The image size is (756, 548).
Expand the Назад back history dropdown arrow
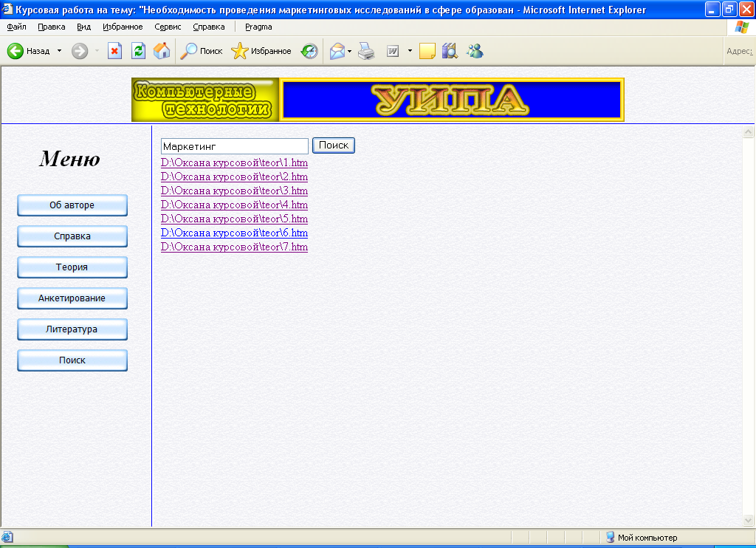60,51
